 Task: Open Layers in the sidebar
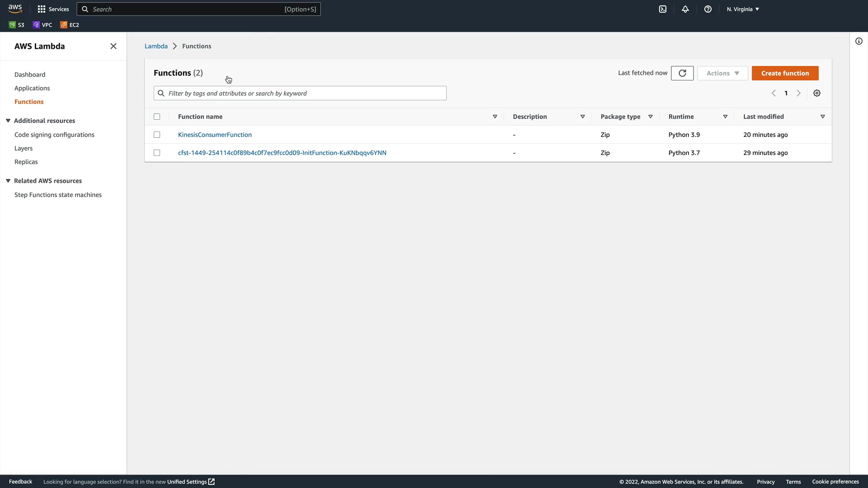[x=24, y=148]
